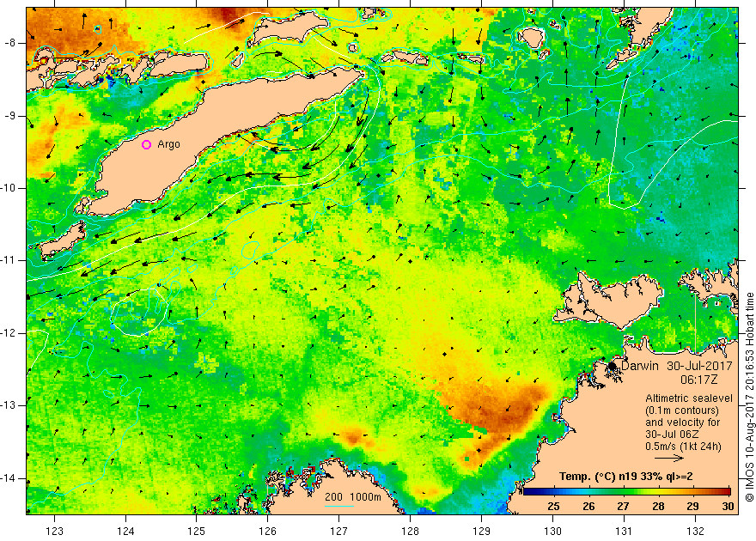The height and width of the screenshot is (541, 756).
Task: Click the '200 1000m' depth contour label
Action: pyautogui.click(x=353, y=497)
